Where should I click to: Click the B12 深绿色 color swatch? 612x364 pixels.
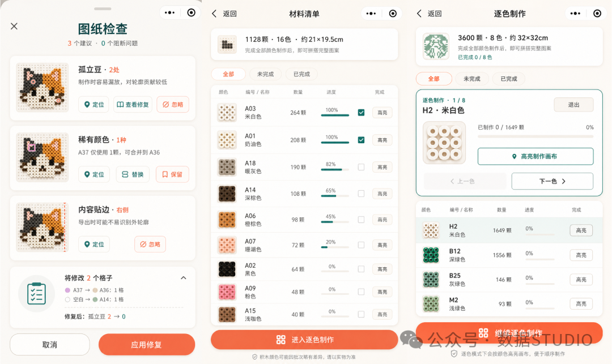pos(431,255)
